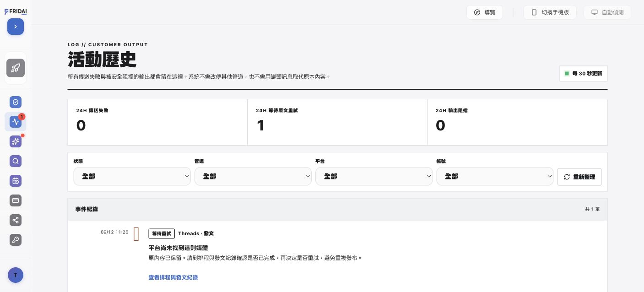The height and width of the screenshot is (292, 644).
Task: Click the 重新整理 refresh button
Action: point(579,177)
